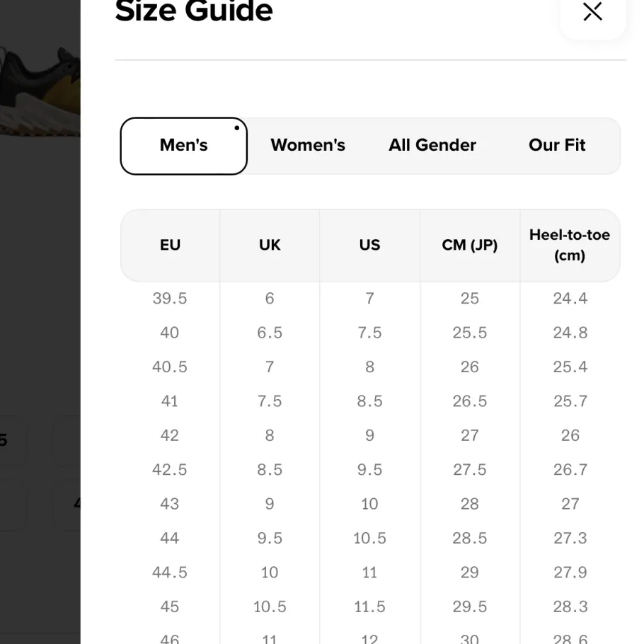Click the Heel-to-toe (cm) header
Viewport: 644px width, 644px height.
pyautogui.click(x=570, y=245)
